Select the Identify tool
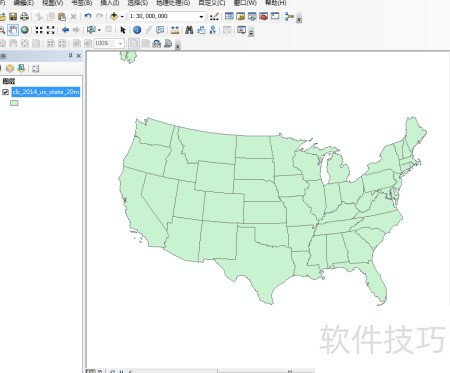Image resolution: width=450 pixels, height=373 pixels. 137,30
